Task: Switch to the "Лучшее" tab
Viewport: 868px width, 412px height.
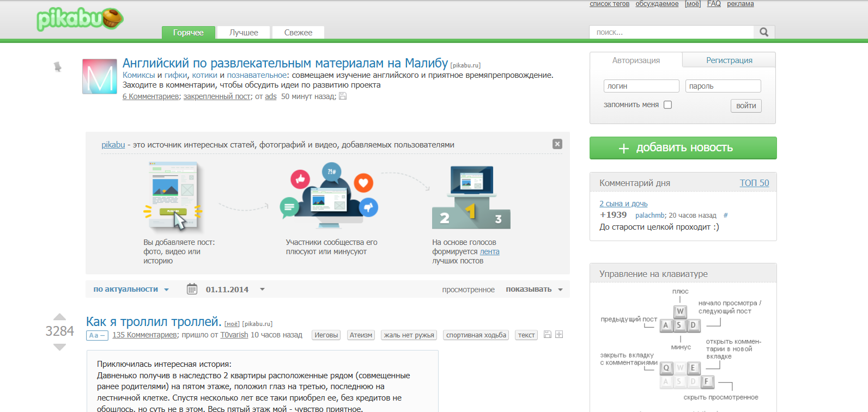Action: [244, 33]
